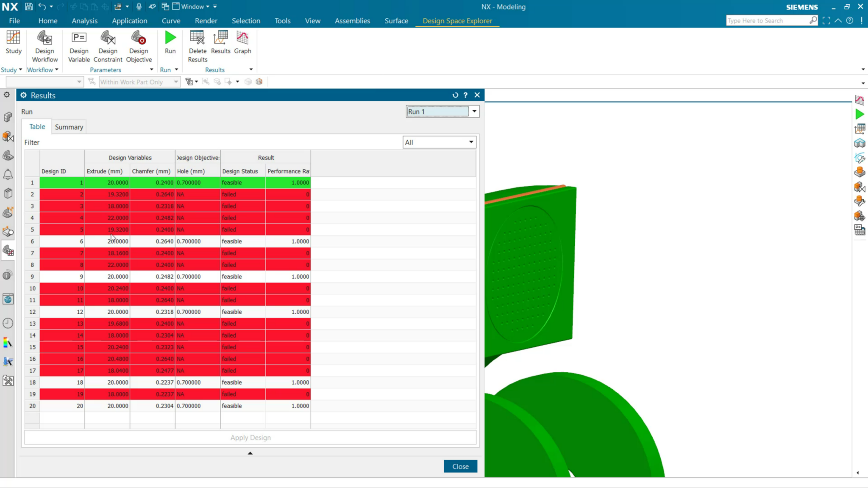Click the Apply Design button
This screenshot has height=488, width=868.
click(x=250, y=437)
